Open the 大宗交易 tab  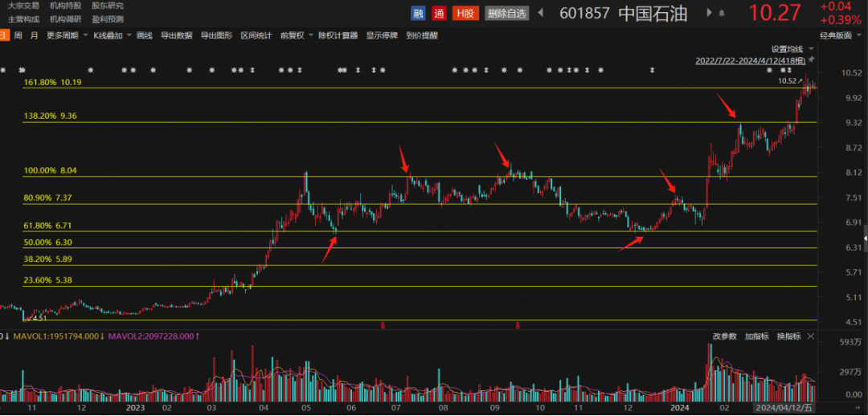(x=22, y=6)
